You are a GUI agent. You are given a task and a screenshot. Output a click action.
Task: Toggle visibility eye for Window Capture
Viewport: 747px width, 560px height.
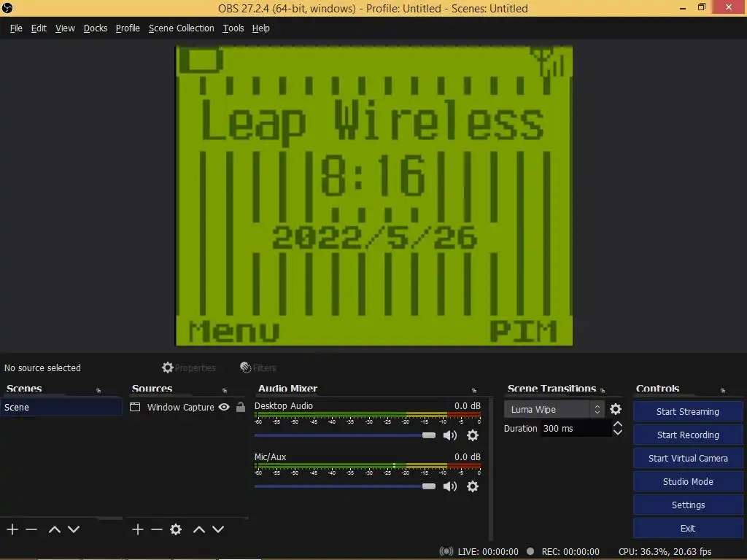[x=224, y=407]
